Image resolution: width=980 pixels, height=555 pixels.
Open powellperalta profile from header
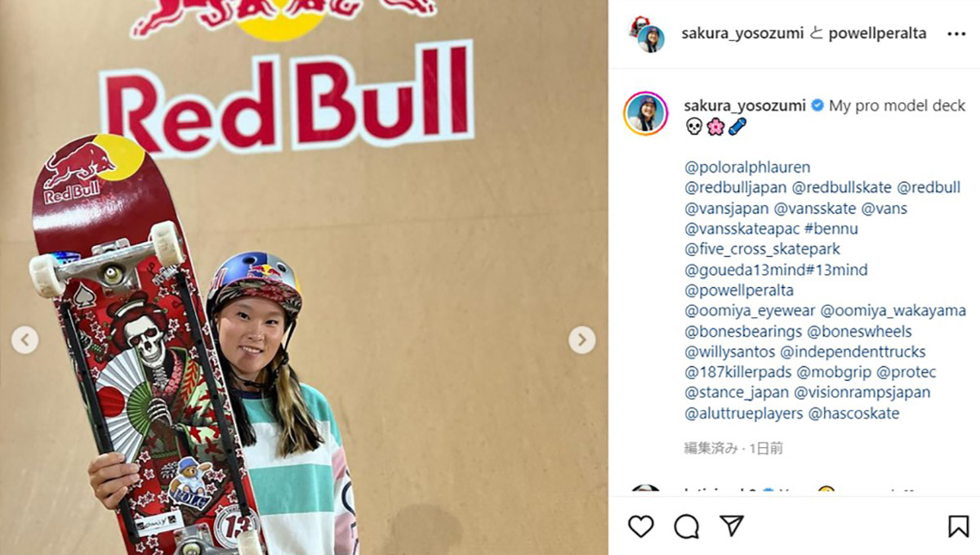click(877, 34)
